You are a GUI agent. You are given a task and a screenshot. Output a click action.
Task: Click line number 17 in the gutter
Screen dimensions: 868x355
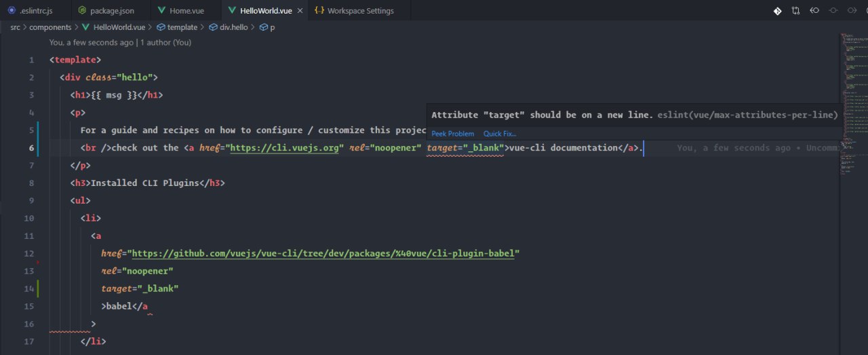28,341
